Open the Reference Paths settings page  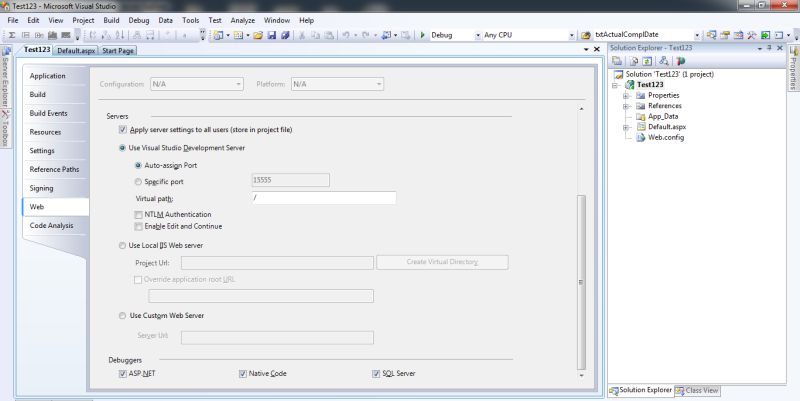pos(54,169)
